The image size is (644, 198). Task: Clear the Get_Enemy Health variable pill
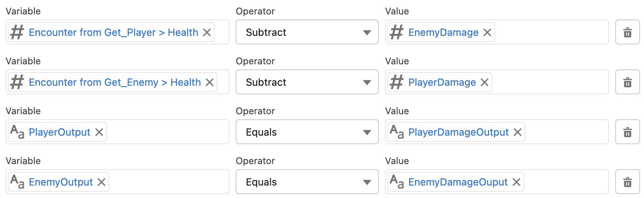pyautogui.click(x=210, y=82)
